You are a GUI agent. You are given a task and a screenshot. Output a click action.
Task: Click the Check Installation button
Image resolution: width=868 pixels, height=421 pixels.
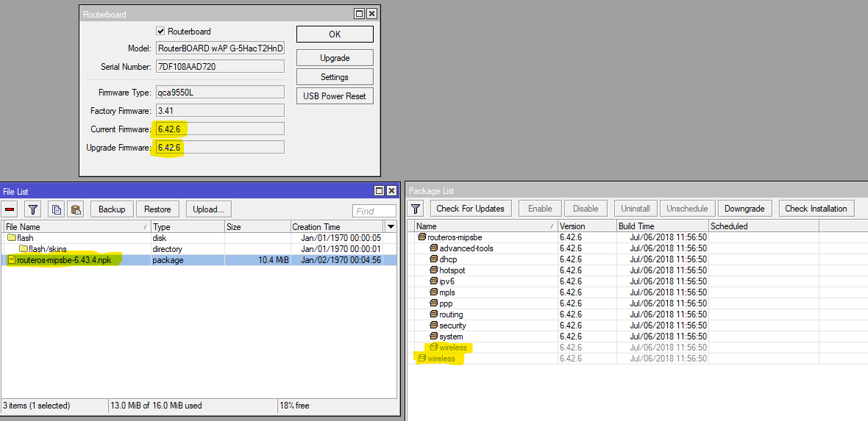(816, 209)
